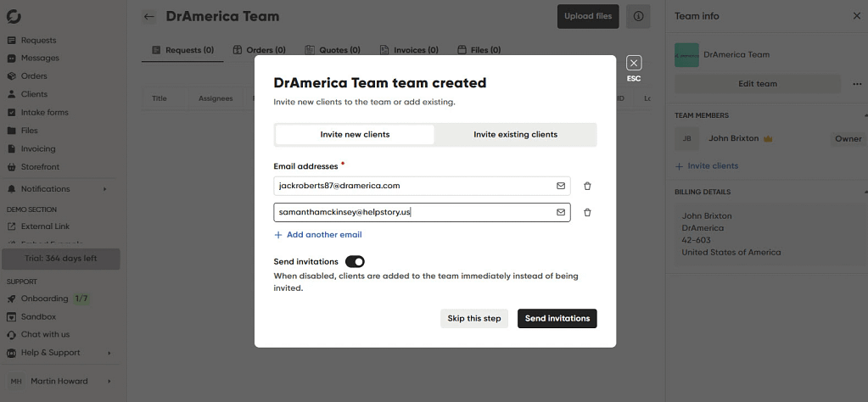Viewport: 868px width, 402px height.
Task: Select the Invoices (0) tab
Action: click(409, 50)
